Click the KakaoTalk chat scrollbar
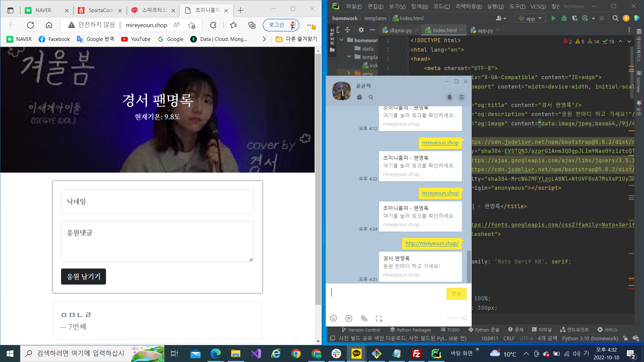Screen dimensions: 644x362 [x=469, y=266]
